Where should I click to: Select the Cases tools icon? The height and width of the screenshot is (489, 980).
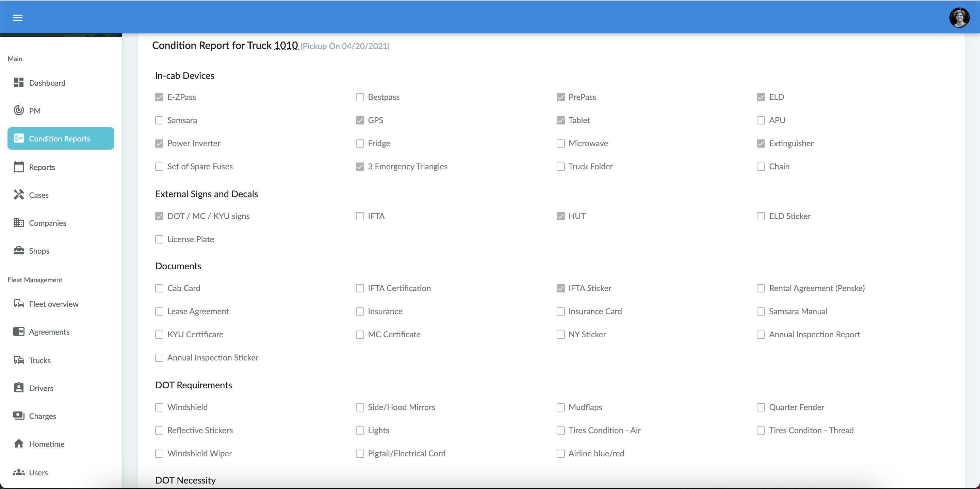click(x=19, y=195)
